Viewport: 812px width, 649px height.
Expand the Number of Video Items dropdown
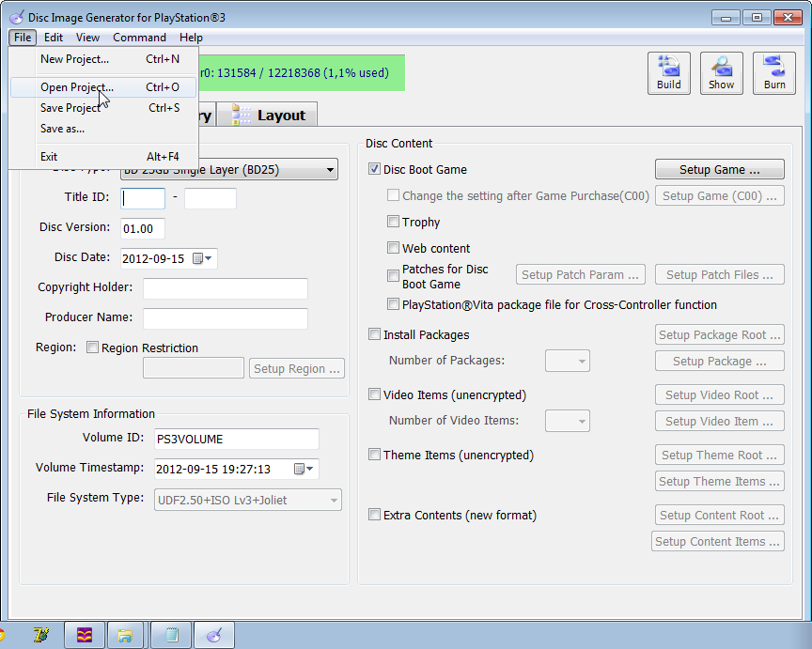point(567,421)
